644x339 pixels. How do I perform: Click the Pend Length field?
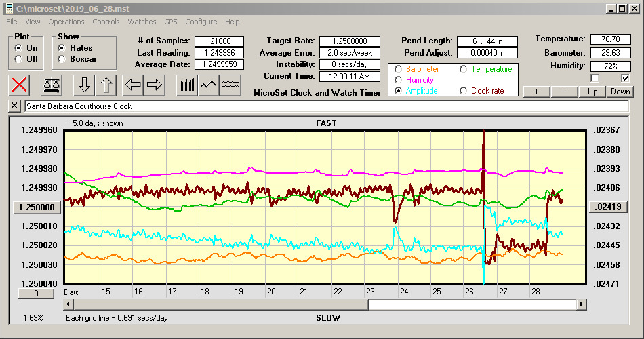pyautogui.click(x=487, y=41)
